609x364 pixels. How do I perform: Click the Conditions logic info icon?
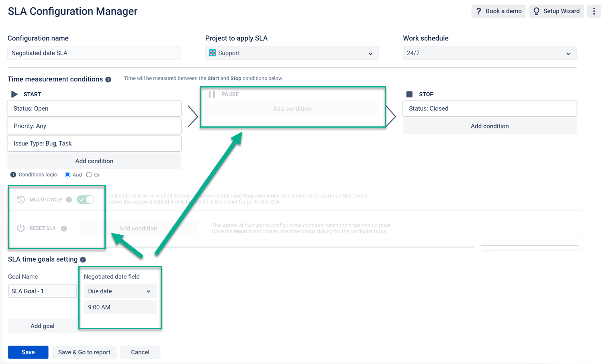(x=13, y=175)
